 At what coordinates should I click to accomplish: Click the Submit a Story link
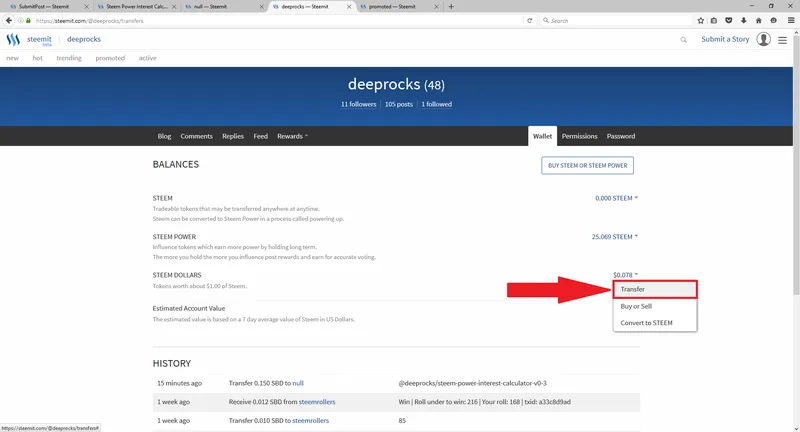click(725, 39)
